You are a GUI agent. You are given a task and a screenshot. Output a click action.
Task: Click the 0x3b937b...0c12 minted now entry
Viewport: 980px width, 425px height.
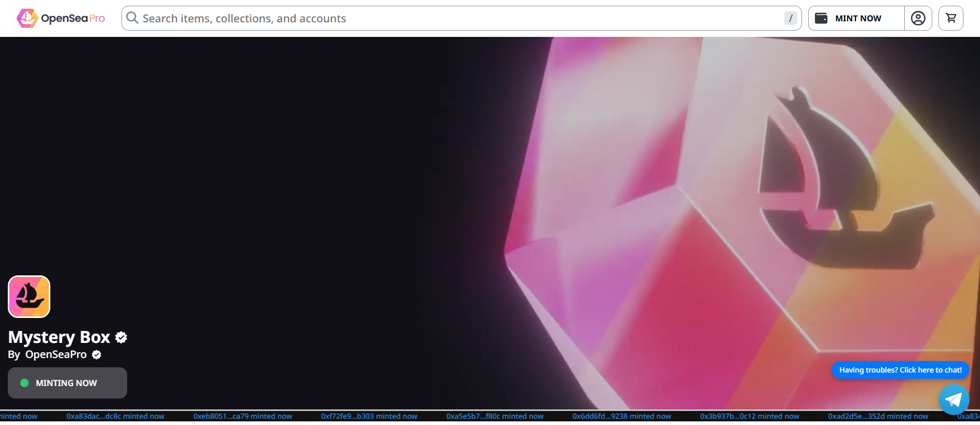(750, 416)
